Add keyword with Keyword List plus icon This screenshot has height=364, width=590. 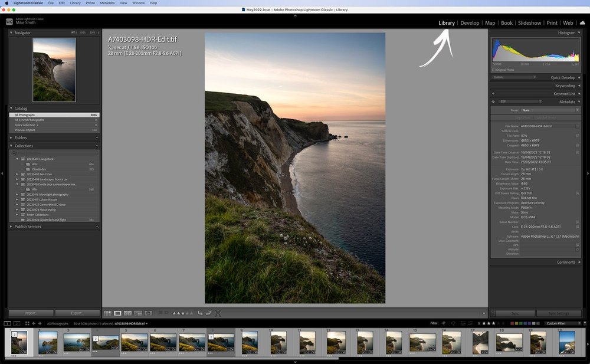click(x=493, y=94)
